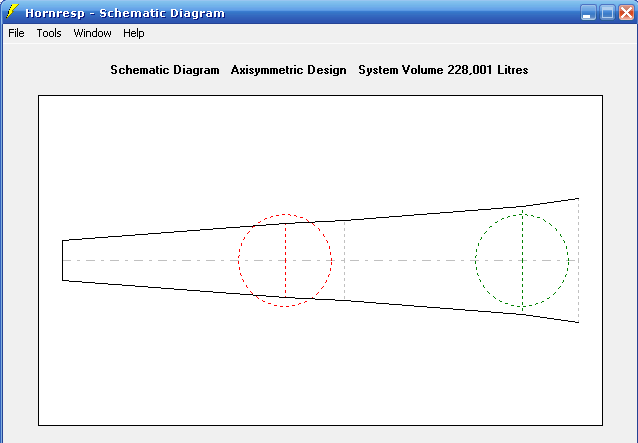
Task: Click the "System Volume 228,001 Litres" text
Action: click(443, 70)
